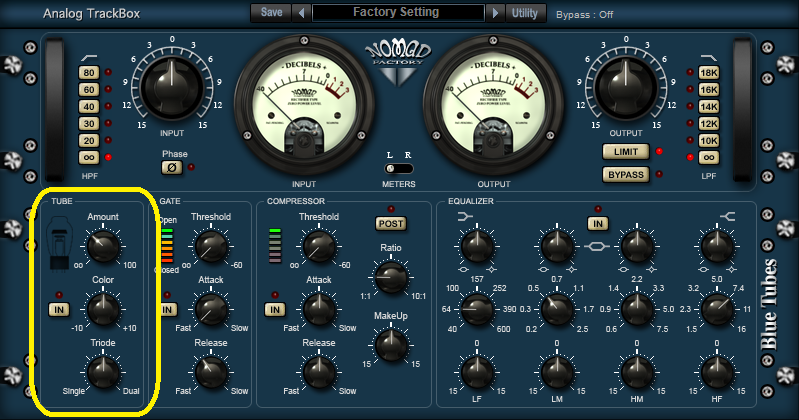Enable the LIMIT button

click(626, 151)
